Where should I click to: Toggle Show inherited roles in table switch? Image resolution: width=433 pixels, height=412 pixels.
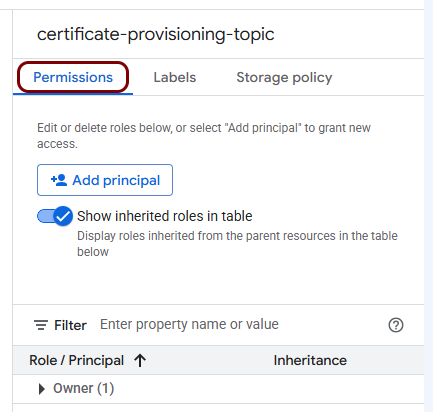(55, 216)
